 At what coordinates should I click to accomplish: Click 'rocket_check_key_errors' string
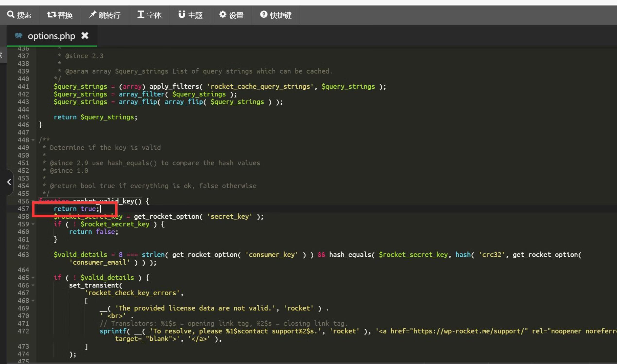point(132,293)
